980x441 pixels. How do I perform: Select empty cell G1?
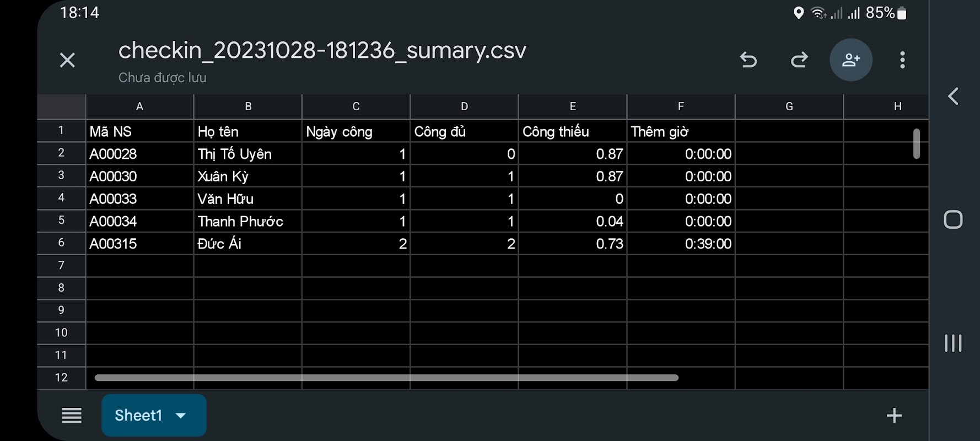[x=789, y=131]
